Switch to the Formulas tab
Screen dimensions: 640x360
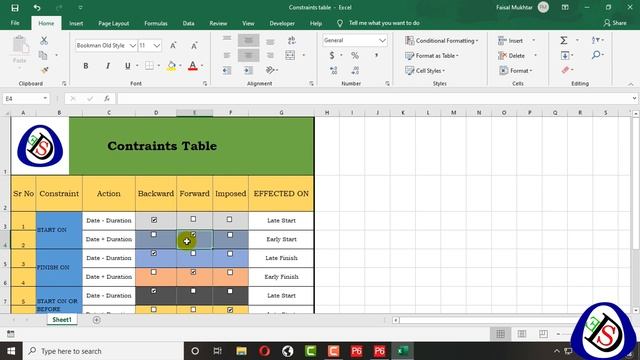click(156, 23)
